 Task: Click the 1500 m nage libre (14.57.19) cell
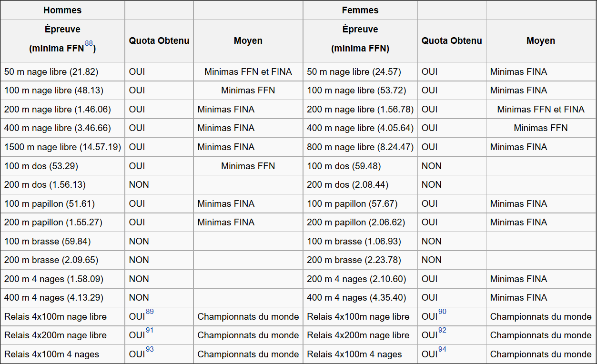pyautogui.click(x=62, y=147)
